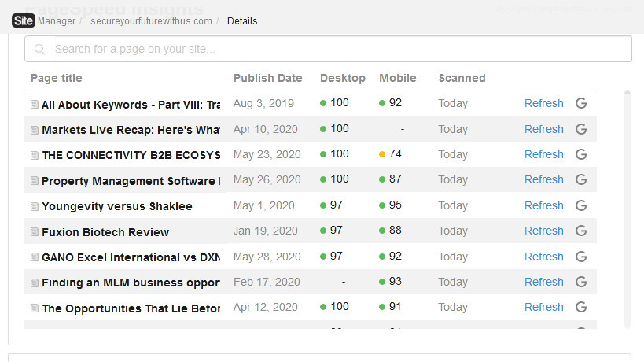
Task: Click page icon beside The Opportunities That Lie
Action: coord(35,308)
